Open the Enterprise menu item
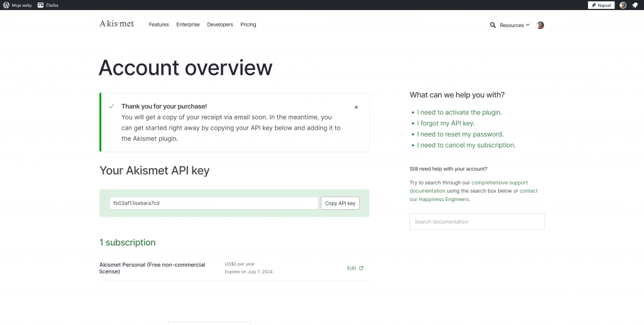Screen dimensions: 644x325 click(188, 25)
